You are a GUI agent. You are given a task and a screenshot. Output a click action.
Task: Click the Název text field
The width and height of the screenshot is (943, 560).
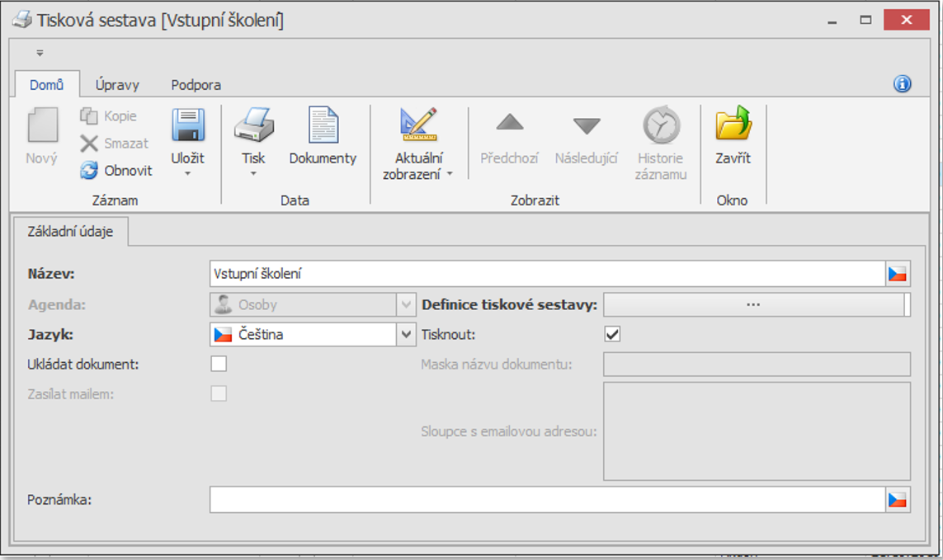coord(547,274)
